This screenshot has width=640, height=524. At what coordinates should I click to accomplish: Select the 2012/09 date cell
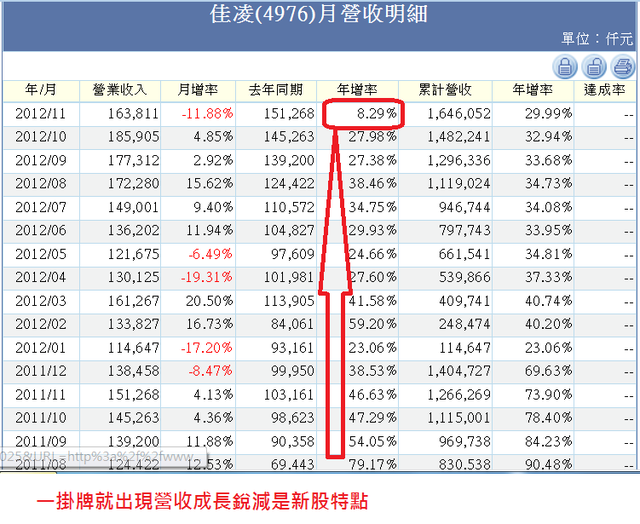(41, 160)
